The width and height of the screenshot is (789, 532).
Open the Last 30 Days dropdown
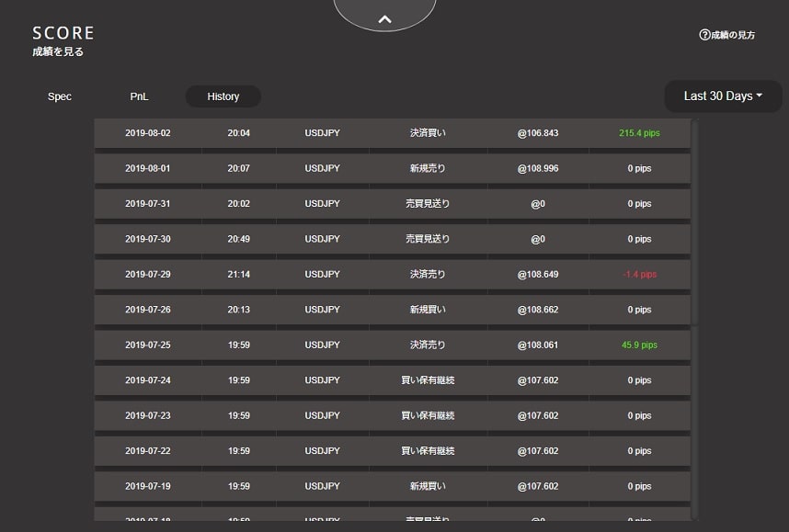(723, 96)
